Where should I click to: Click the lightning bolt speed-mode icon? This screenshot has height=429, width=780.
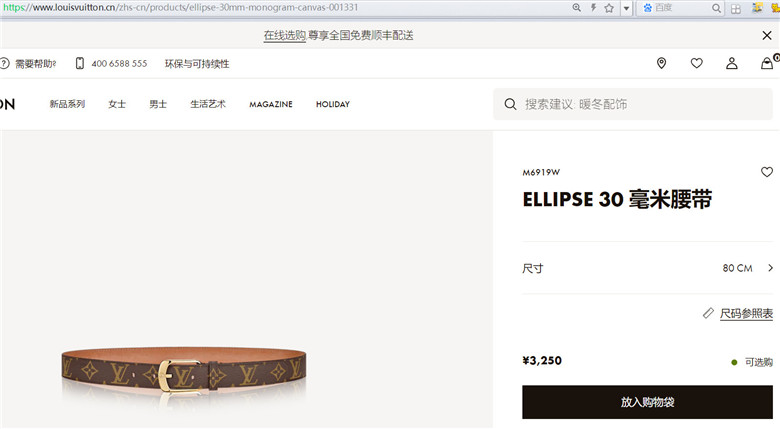pyautogui.click(x=593, y=7)
